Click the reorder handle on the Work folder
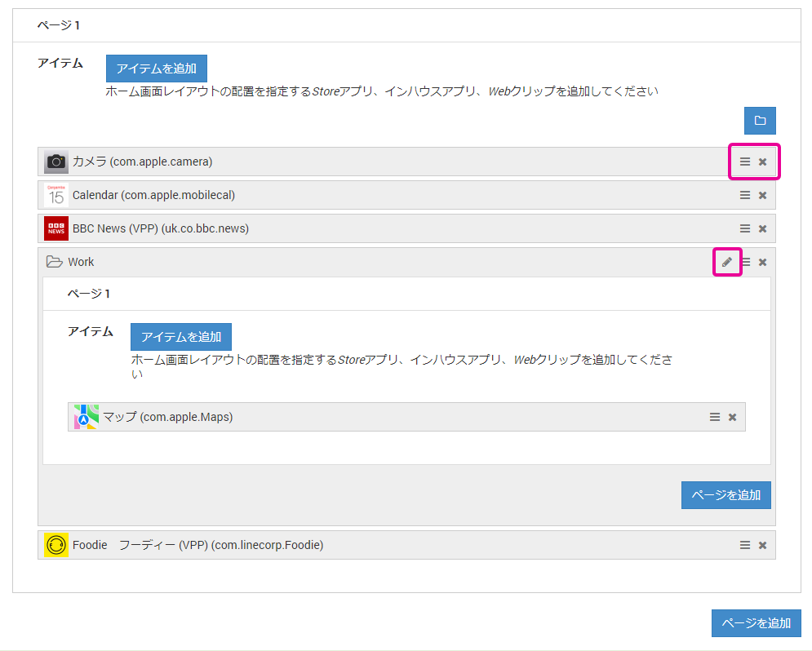The width and height of the screenshot is (812, 651). coord(746,262)
